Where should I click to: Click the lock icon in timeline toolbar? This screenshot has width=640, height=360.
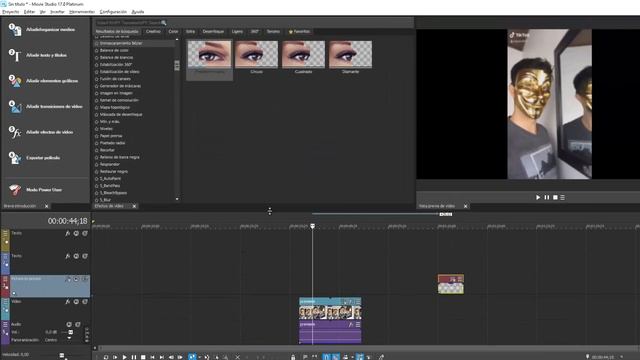[x=293, y=357]
